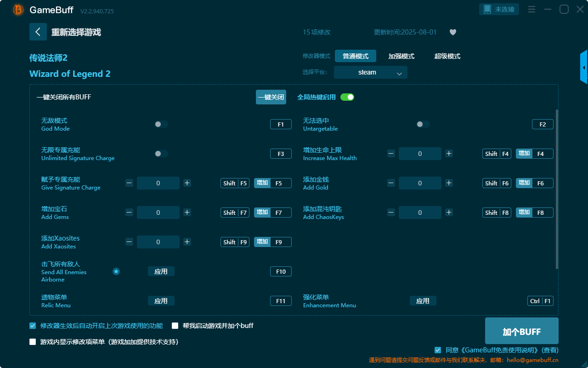Open the steam platform dropdown
The height and width of the screenshot is (368, 588).
pos(371,72)
